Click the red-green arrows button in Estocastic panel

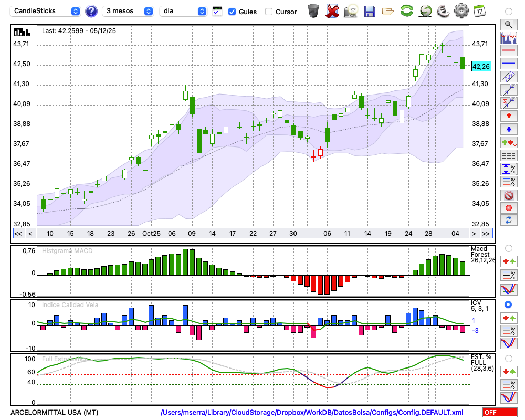coord(509,371)
